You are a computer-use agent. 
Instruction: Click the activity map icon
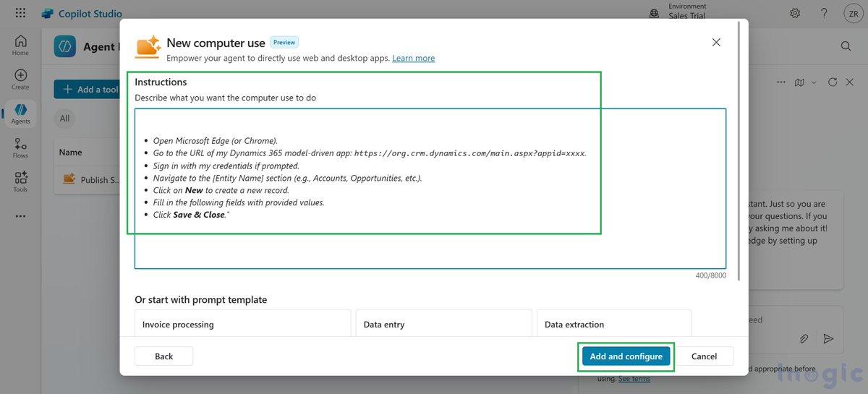[x=799, y=82]
